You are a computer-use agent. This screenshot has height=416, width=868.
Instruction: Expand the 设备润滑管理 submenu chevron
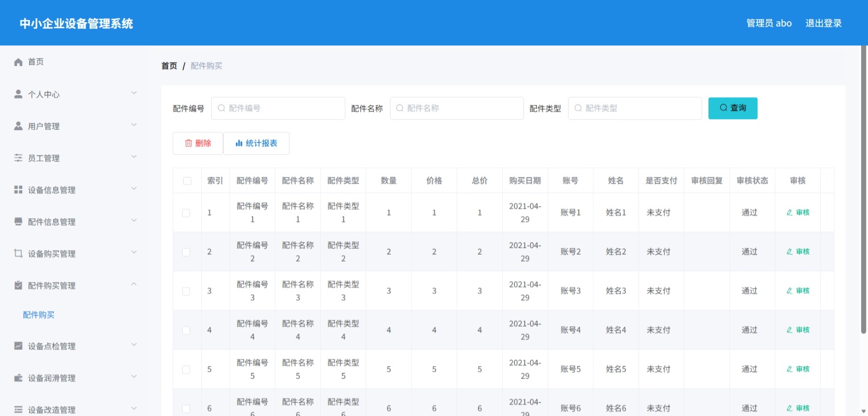(x=134, y=377)
